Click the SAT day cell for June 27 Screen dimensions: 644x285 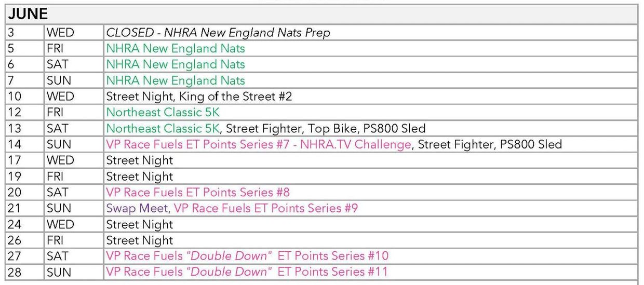point(58,256)
